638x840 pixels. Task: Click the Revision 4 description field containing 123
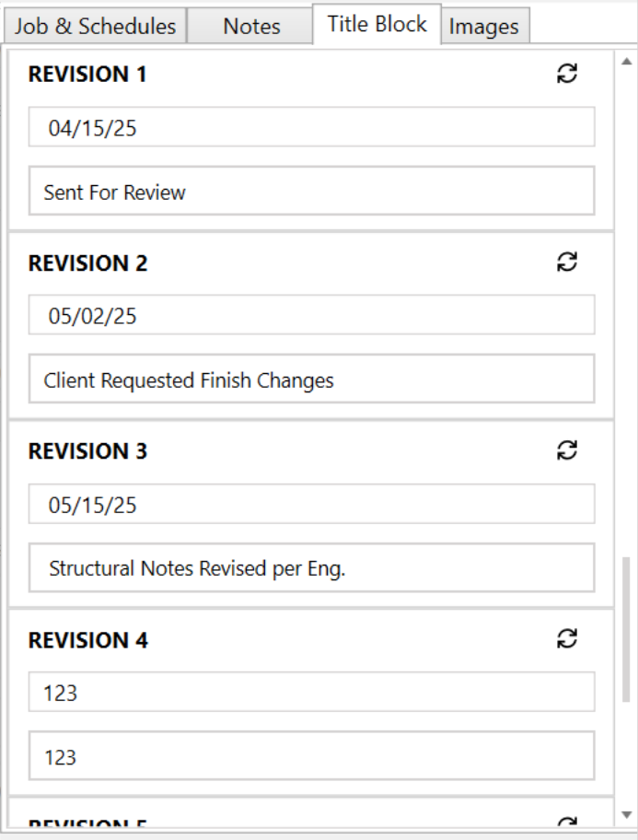pos(312,756)
